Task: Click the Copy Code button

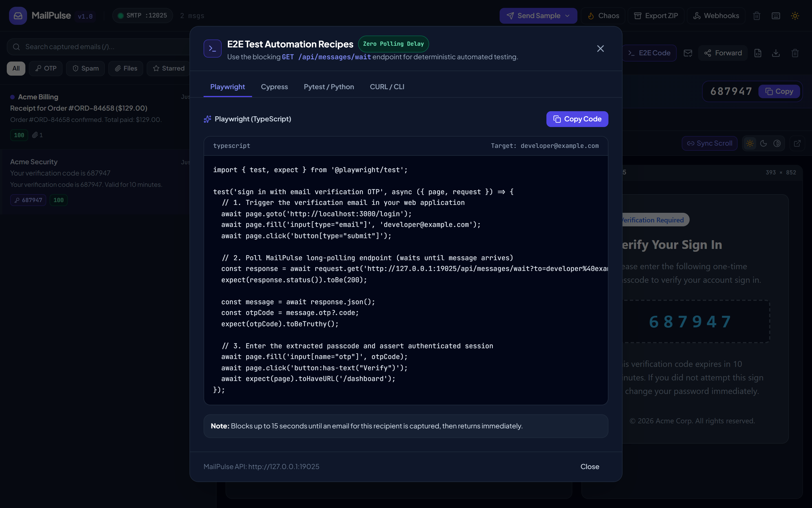Action: coord(577,119)
